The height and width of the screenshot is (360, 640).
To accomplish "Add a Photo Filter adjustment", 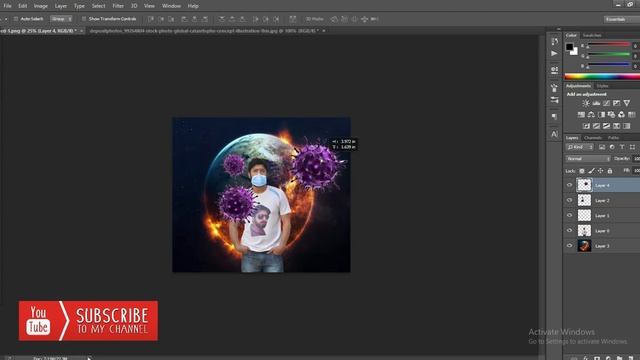I will click(x=611, y=115).
